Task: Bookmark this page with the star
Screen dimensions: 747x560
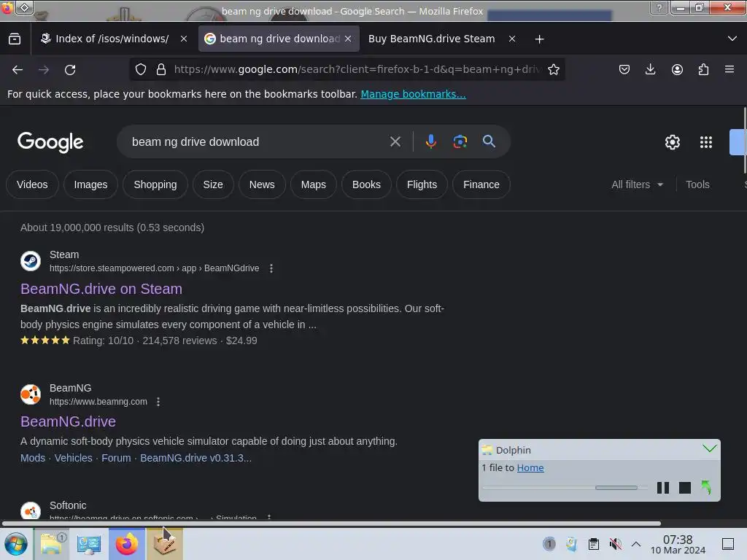Action: 553,69
